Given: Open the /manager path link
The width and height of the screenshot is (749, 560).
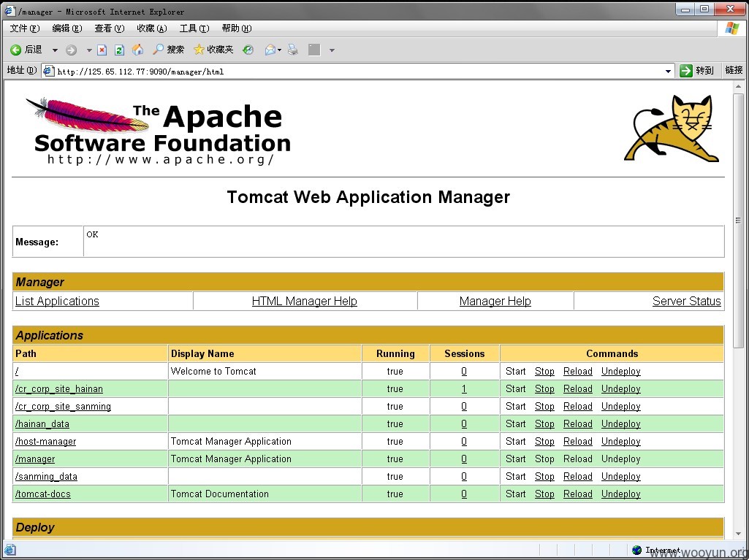Looking at the screenshot, I should tap(35, 459).
